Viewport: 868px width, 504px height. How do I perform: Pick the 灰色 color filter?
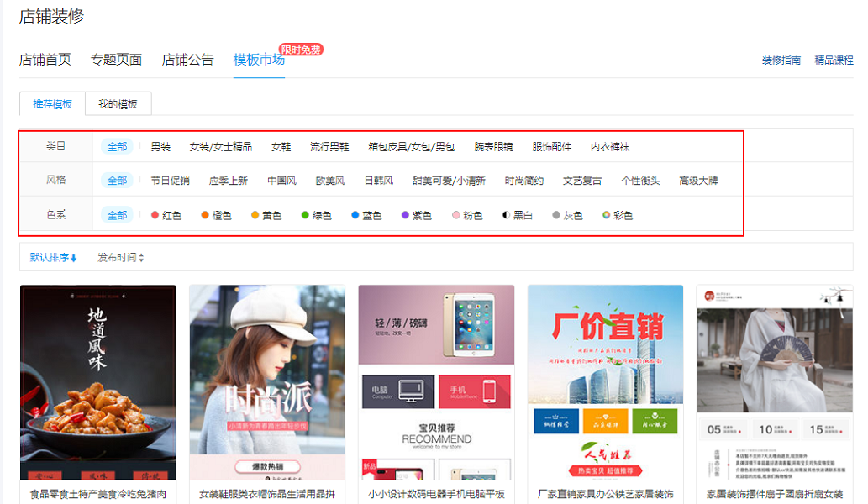[567, 215]
